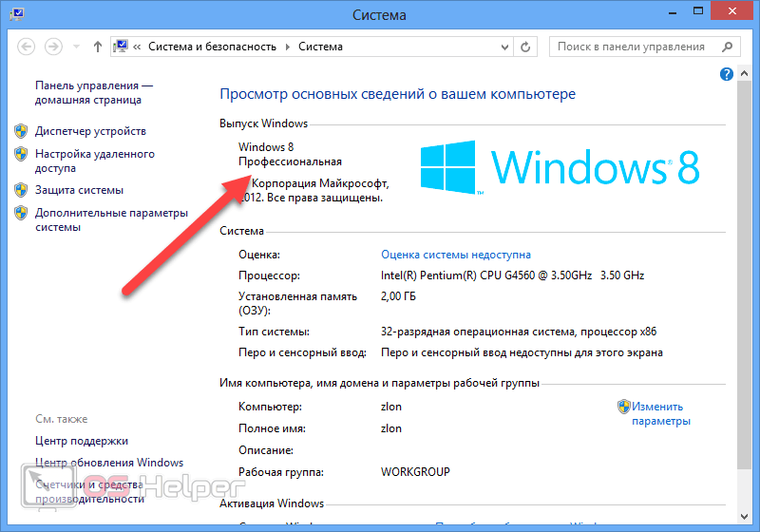Click the heading 'Просмотр основных сведений о вашем компьютере'
Viewport: 760px width, 532px height.
(397, 94)
